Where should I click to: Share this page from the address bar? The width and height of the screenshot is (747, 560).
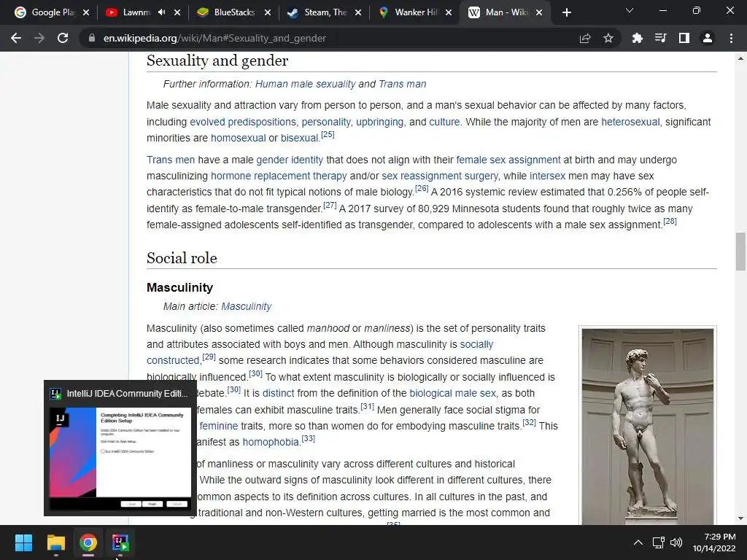585,38
